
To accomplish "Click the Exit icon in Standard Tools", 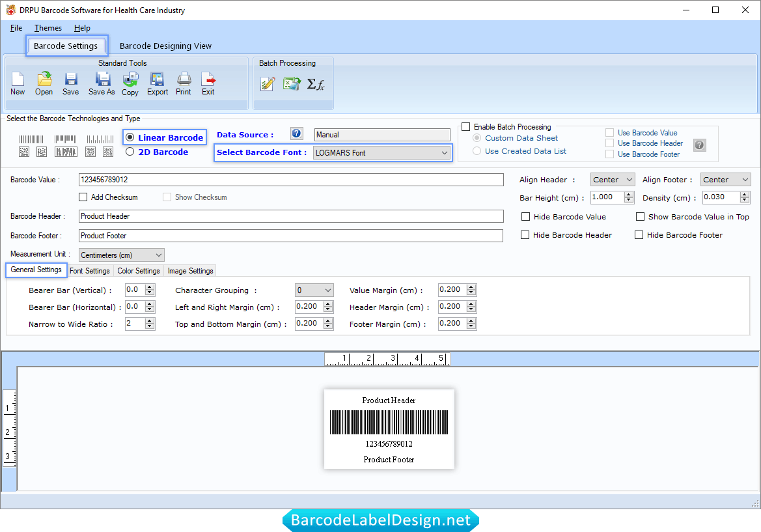I will tap(208, 83).
